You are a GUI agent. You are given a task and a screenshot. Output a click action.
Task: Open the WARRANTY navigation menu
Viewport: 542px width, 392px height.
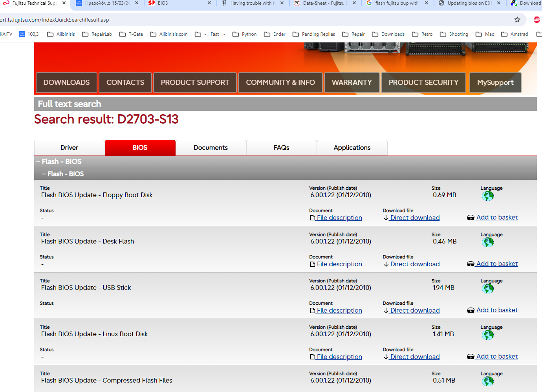tap(352, 82)
